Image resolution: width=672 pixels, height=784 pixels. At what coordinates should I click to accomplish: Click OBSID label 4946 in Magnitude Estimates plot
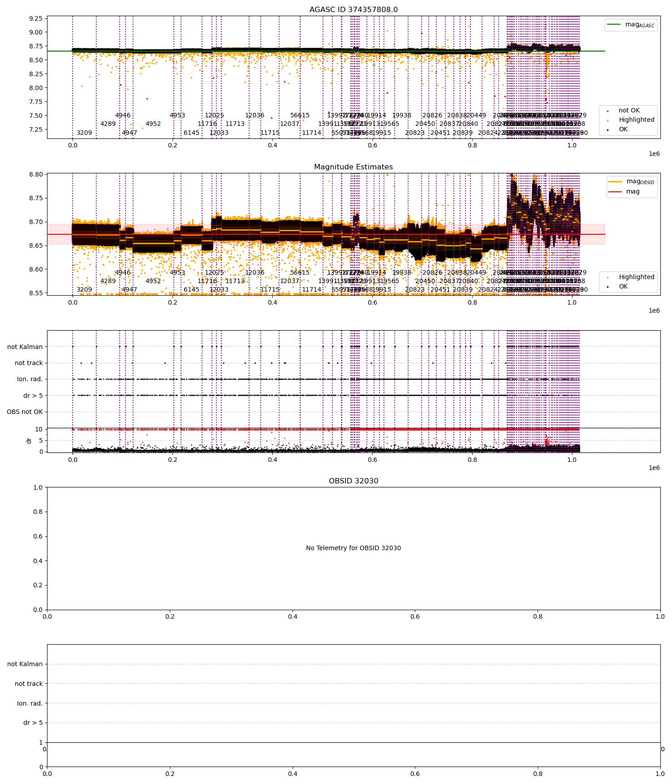(123, 273)
